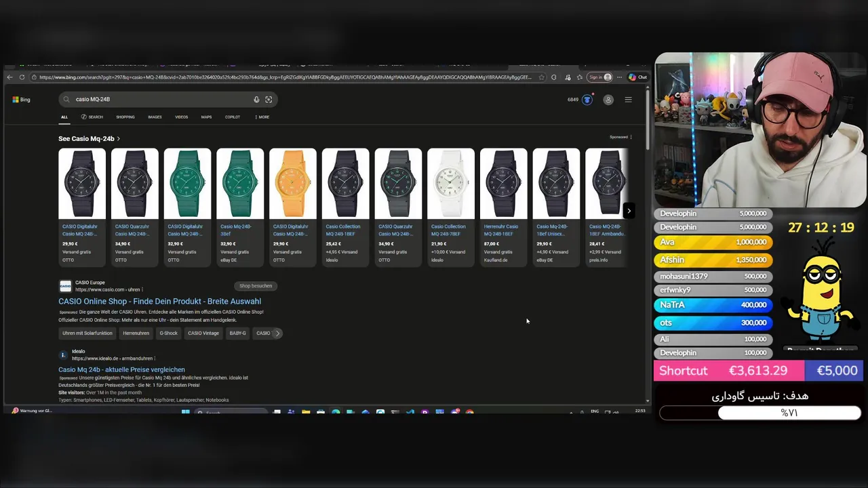The width and height of the screenshot is (868, 488).
Task: Click the Windows Start button
Action: click(x=185, y=411)
